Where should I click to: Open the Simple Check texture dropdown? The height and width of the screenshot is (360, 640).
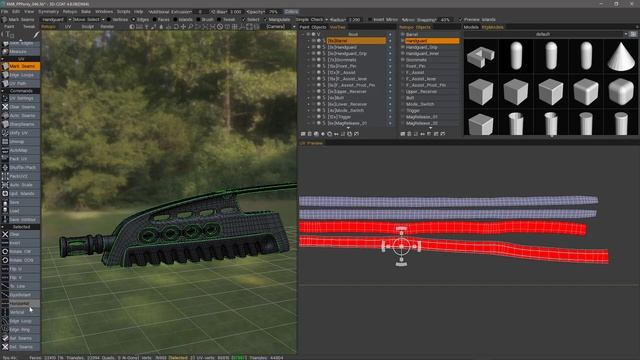312,20
